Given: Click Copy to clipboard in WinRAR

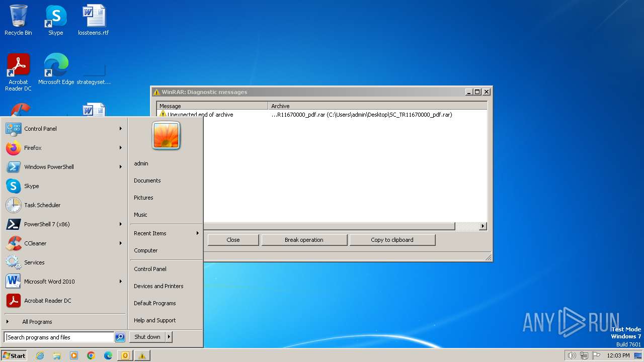Looking at the screenshot, I should coord(392,240).
